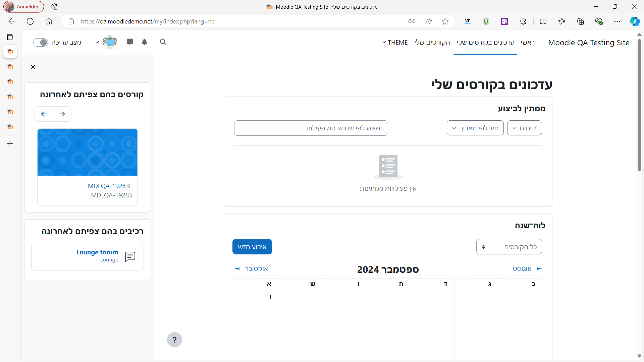This screenshot has width=644, height=362.
Task: Reload the current page
Action: point(30,21)
